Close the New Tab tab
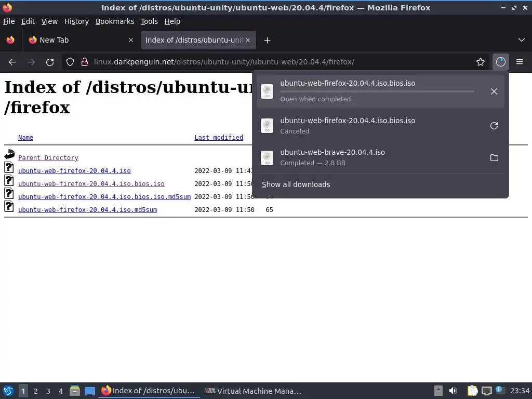Viewport: 532px width, 399px height. point(131,40)
